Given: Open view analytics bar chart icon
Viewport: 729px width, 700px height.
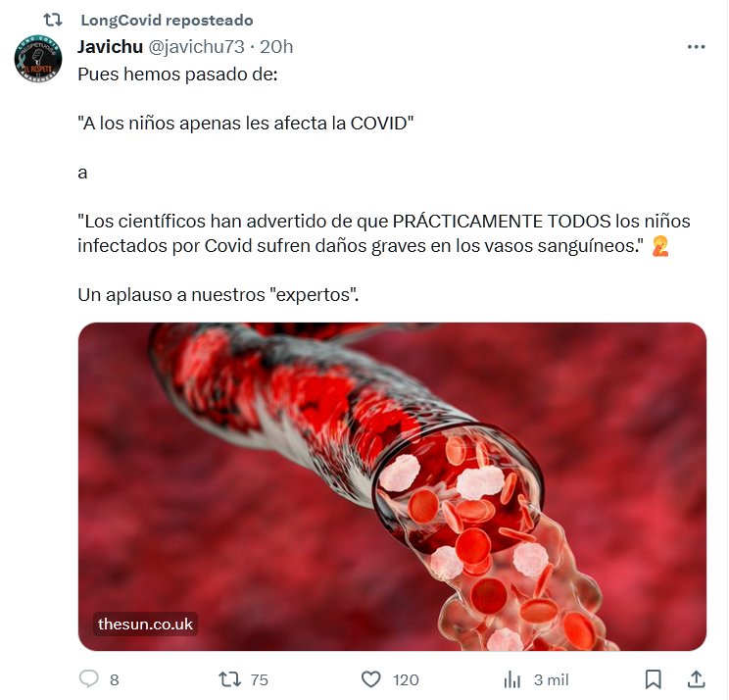Looking at the screenshot, I should pos(511,679).
